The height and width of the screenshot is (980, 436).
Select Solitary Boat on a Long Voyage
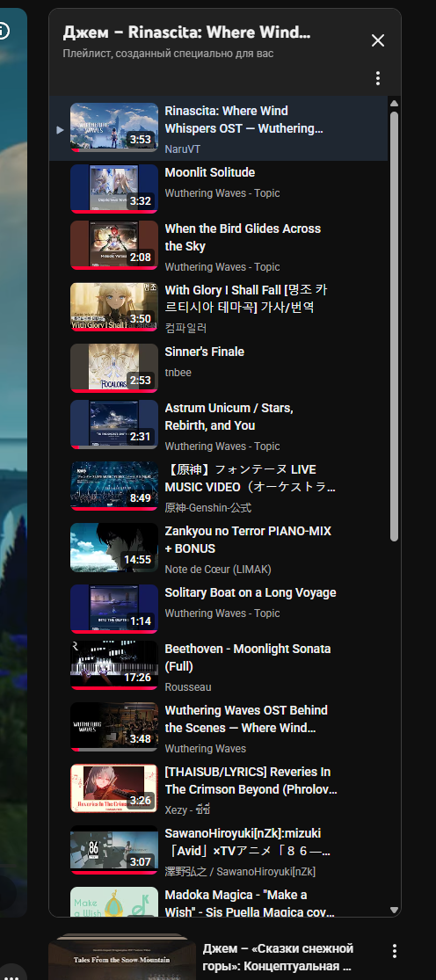[251, 592]
